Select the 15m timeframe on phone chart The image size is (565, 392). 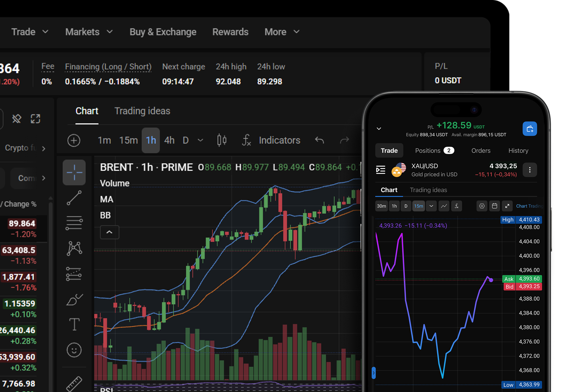pyautogui.click(x=418, y=206)
